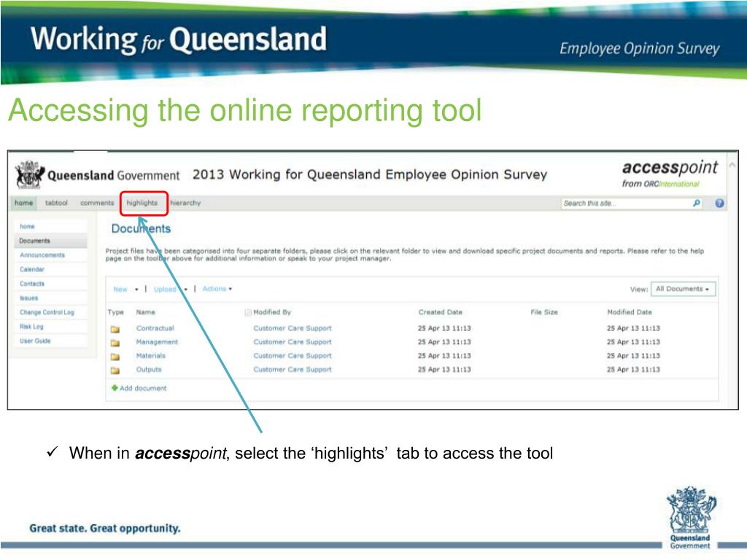
Task: Open User Guide in the sidebar
Action: pos(35,341)
